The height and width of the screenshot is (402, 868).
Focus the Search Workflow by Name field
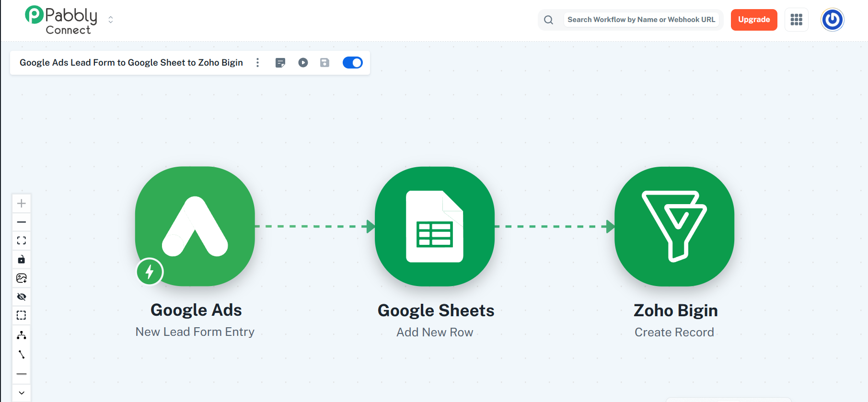[x=641, y=20]
